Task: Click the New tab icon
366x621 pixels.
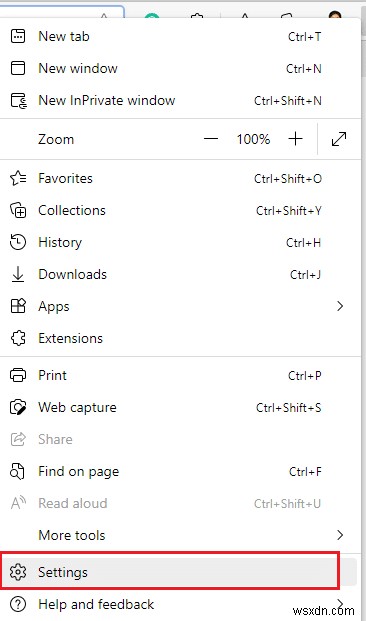Action: pos(18,36)
